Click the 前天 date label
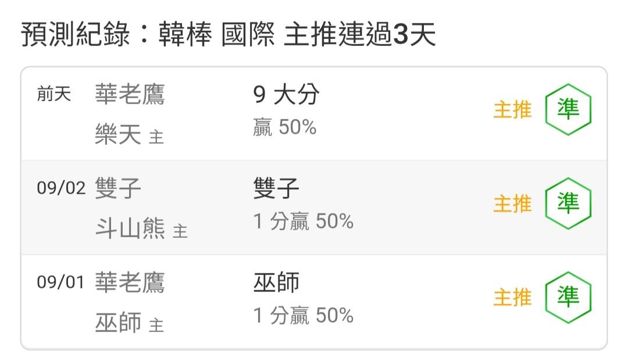This screenshot has height=364, width=628. (53, 94)
